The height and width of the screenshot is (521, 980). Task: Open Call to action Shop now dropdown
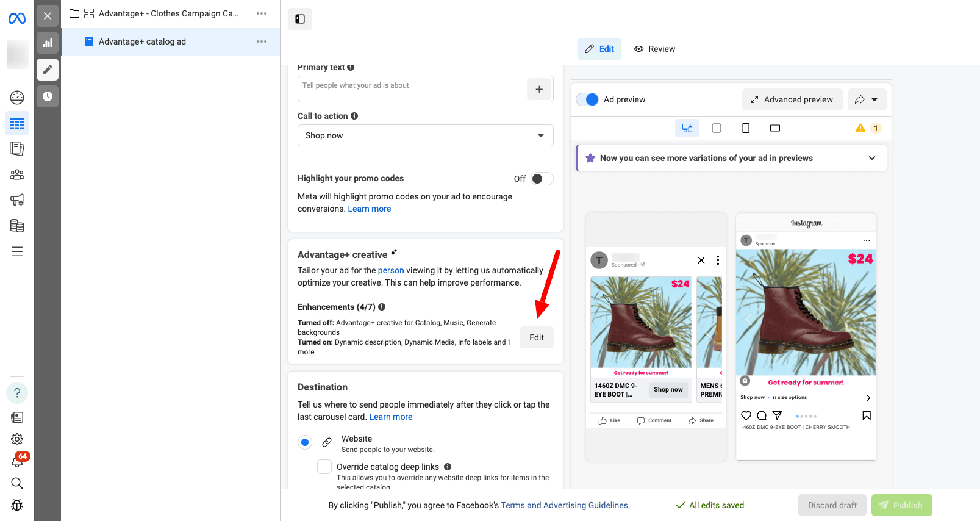(425, 135)
